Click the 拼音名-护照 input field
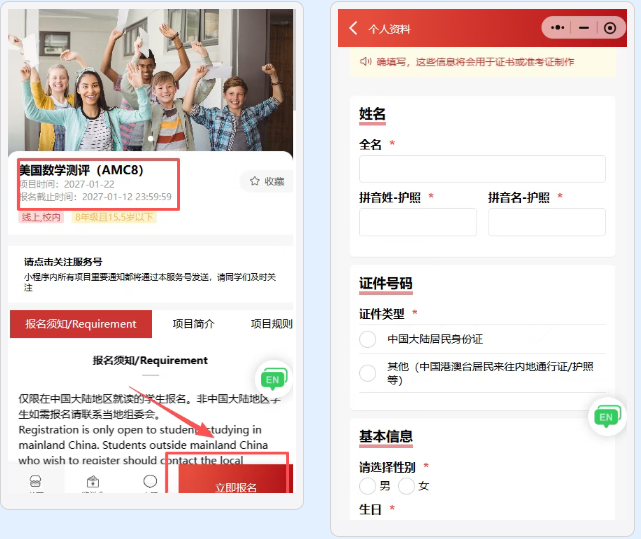Screen dimensions: 641x539 tap(547, 222)
